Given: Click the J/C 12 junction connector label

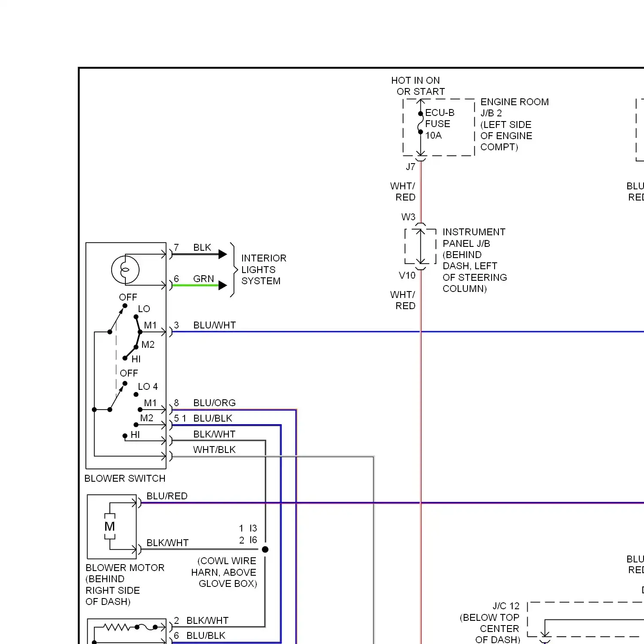Looking at the screenshot, I should click(x=506, y=606).
